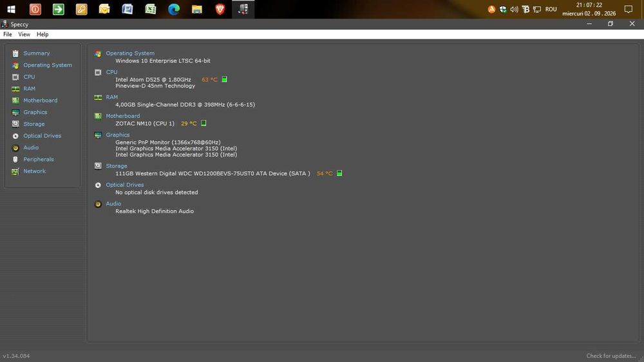Click the ROU language indicator in the tray
Screen dimensions: 644x362
tap(551, 9)
